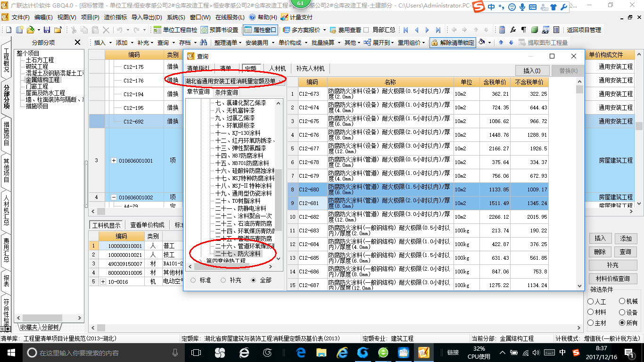The image size is (644, 362).
Task: Click the fx formula icon
Action: click(x=513, y=30)
